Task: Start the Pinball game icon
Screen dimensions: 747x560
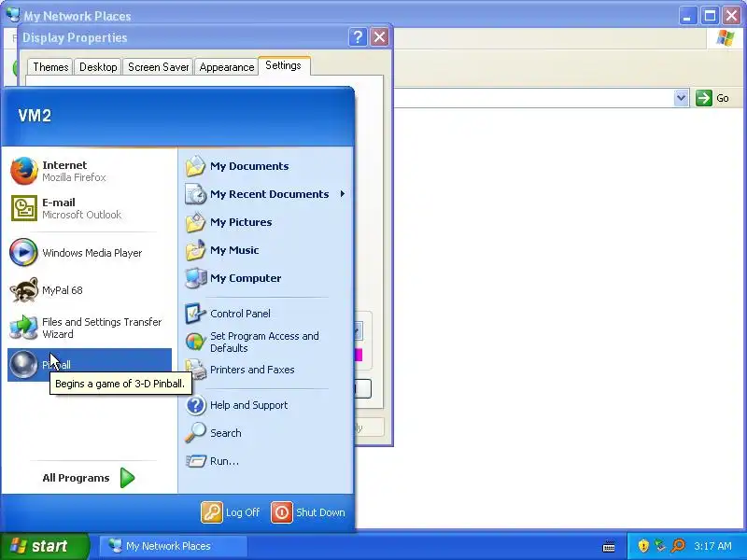Action: pyautogui.click(x=23, y=364)
